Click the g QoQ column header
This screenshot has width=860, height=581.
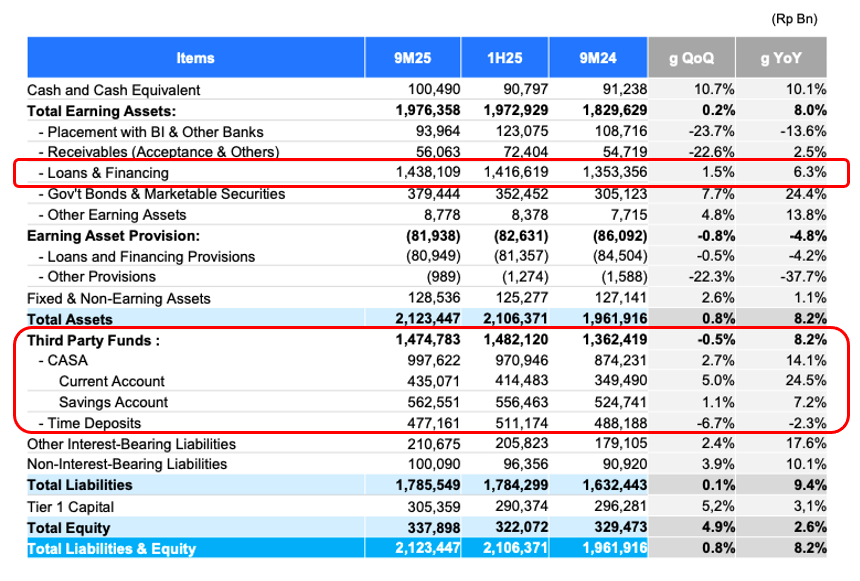(x=691, y=58)
